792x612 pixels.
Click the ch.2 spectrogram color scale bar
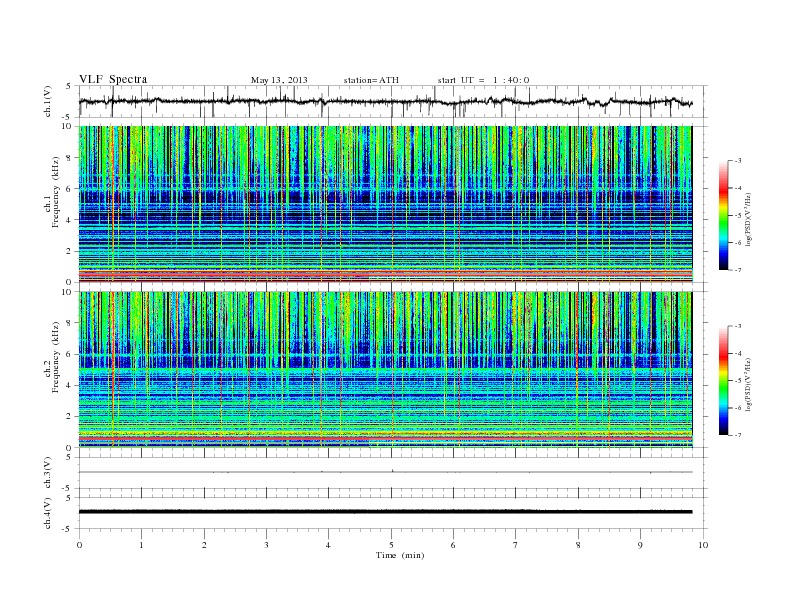(724, 380)
